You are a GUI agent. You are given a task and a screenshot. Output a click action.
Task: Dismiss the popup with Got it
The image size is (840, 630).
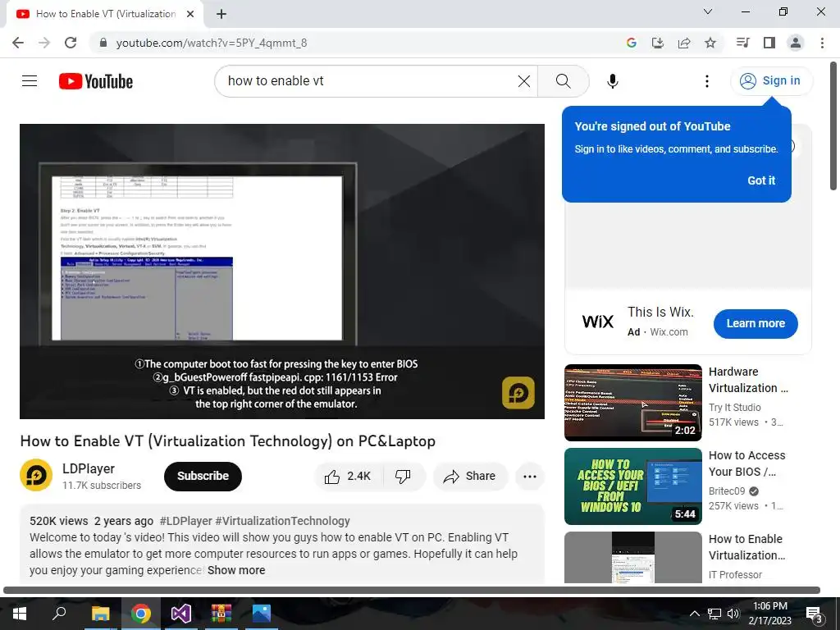[x=760, y=180]
